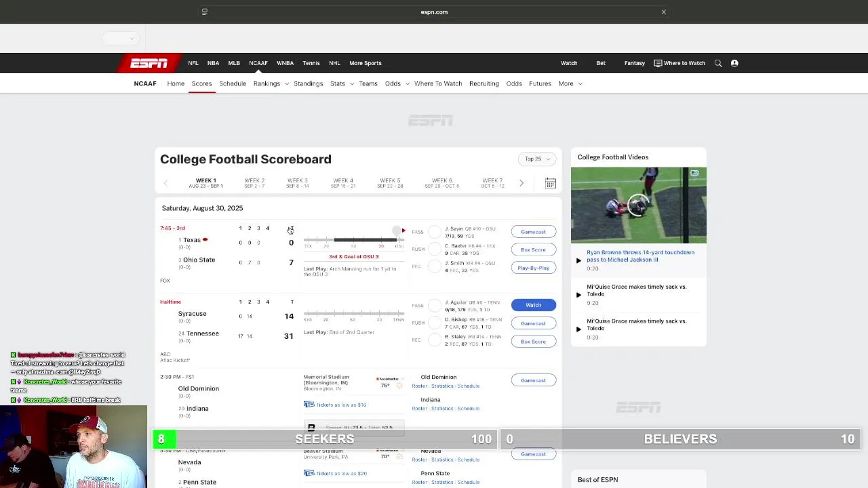Open Old Dominion Roster link
Viewport: 868px width, 488px height.
click(x=419, y=386)
